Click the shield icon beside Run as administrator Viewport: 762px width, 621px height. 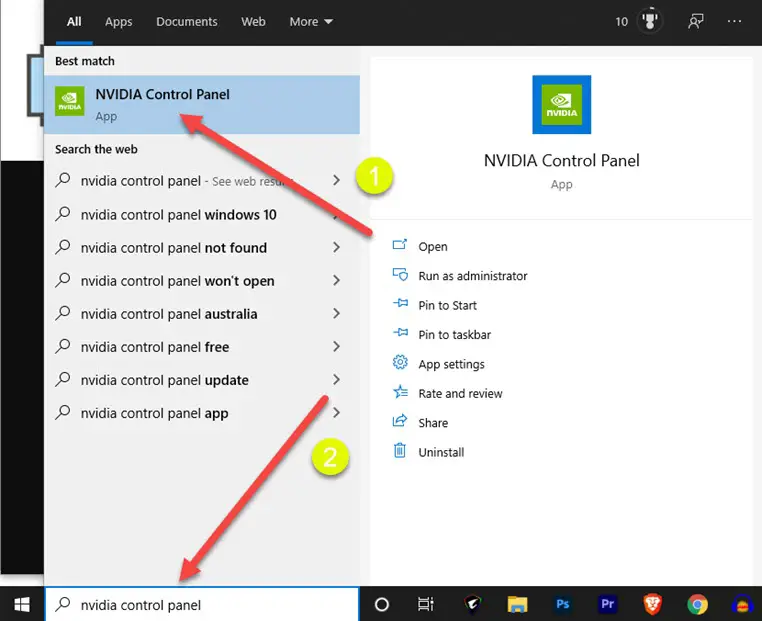tap(400, 275)
